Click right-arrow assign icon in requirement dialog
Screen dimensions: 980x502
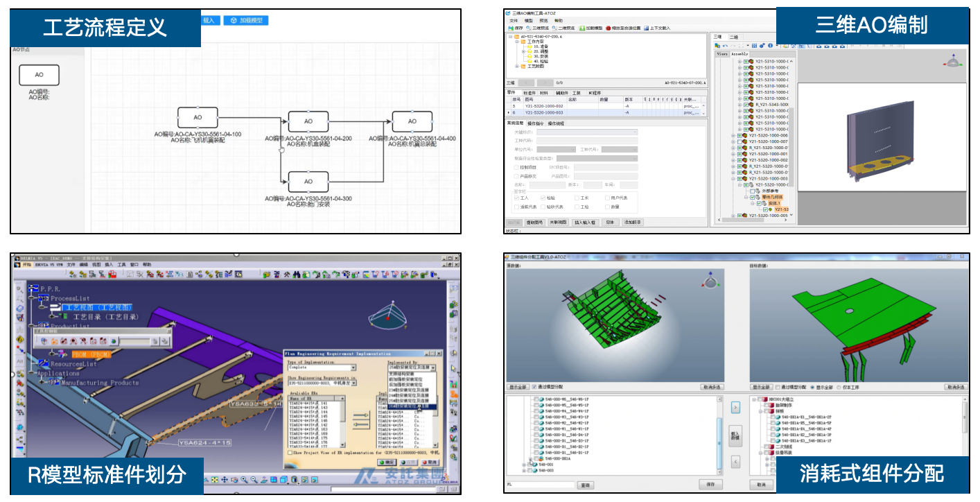(360, 416)
